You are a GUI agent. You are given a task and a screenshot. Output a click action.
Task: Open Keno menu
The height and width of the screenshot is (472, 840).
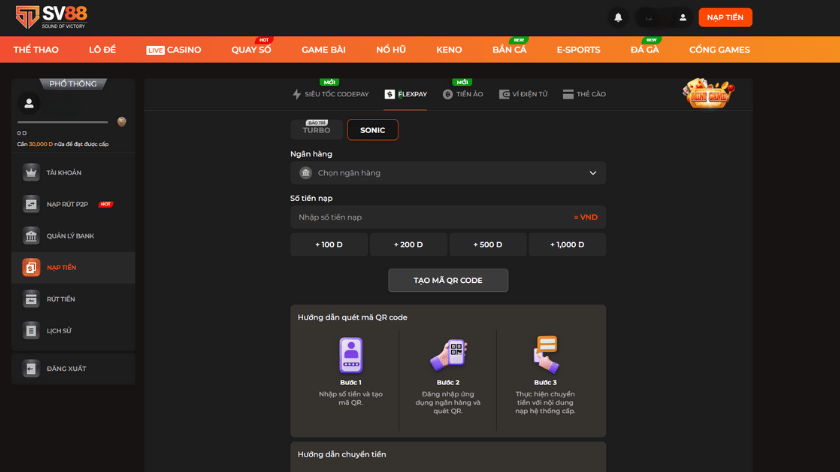click(x=449, y=50)
